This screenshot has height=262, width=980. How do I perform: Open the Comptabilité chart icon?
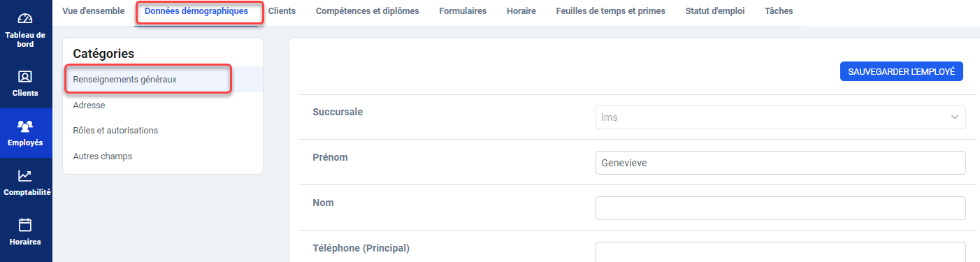pyautogui.click(x=25, y=176)
